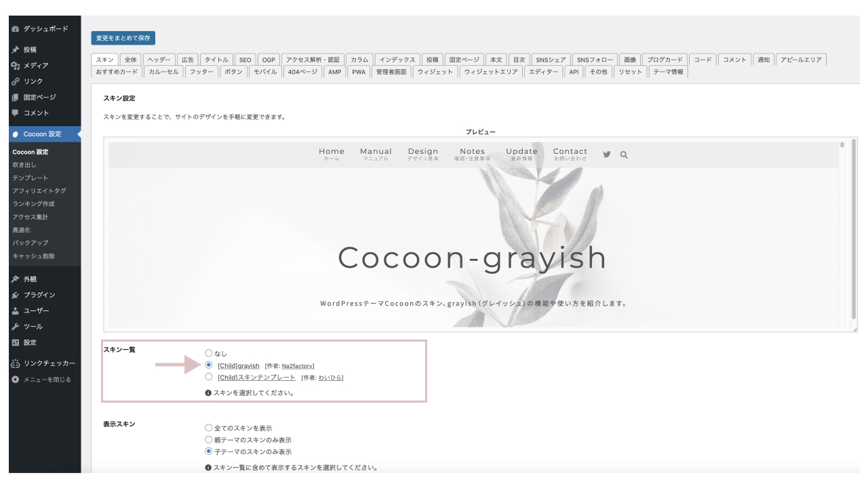Open the アピールエリア tab

pos(801,60)
